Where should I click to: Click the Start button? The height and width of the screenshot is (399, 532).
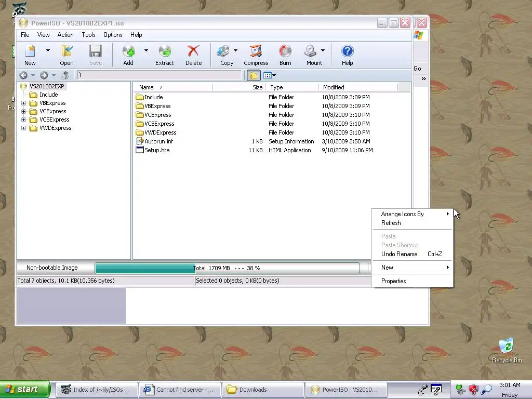tap(25, 389)
